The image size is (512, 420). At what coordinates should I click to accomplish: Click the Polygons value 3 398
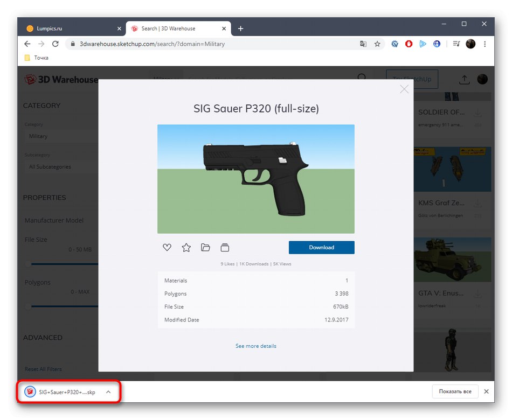click(x=342, y=293)
